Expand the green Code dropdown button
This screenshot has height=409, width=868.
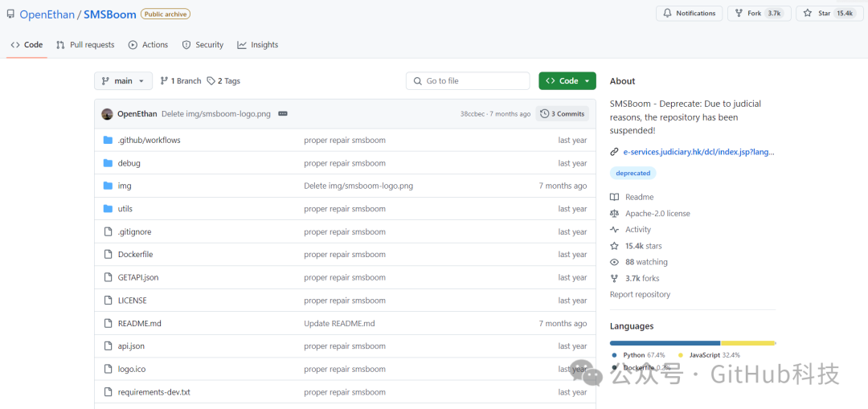(567, 81)
